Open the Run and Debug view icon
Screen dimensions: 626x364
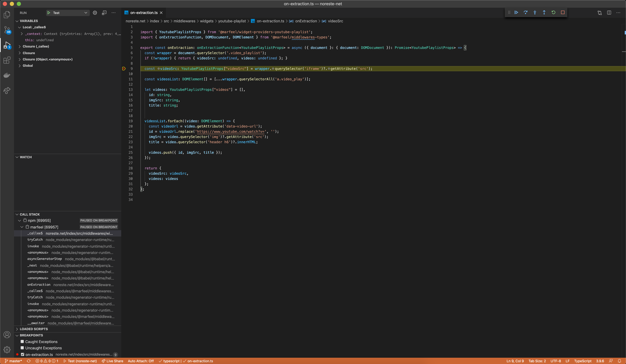(x=7, y=45)
